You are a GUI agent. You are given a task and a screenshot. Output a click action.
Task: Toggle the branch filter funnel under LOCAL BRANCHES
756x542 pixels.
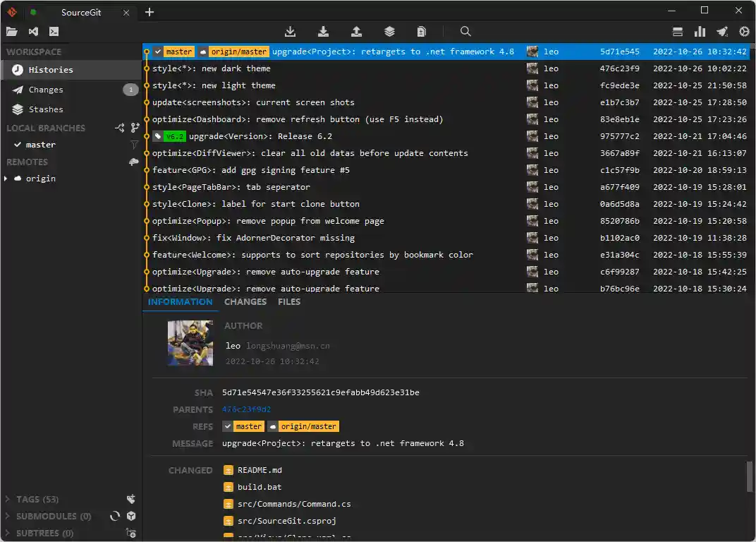pos(133,143)
